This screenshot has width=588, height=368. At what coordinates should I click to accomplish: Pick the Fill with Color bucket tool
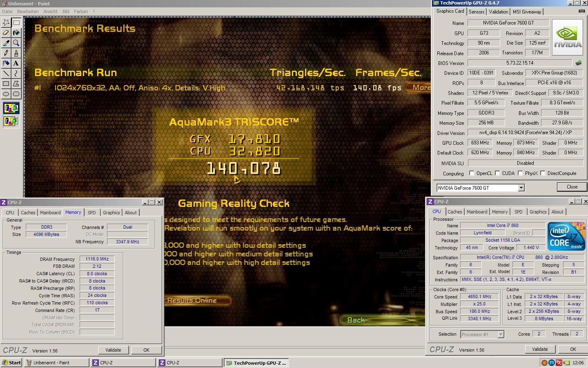click(16, 33)
